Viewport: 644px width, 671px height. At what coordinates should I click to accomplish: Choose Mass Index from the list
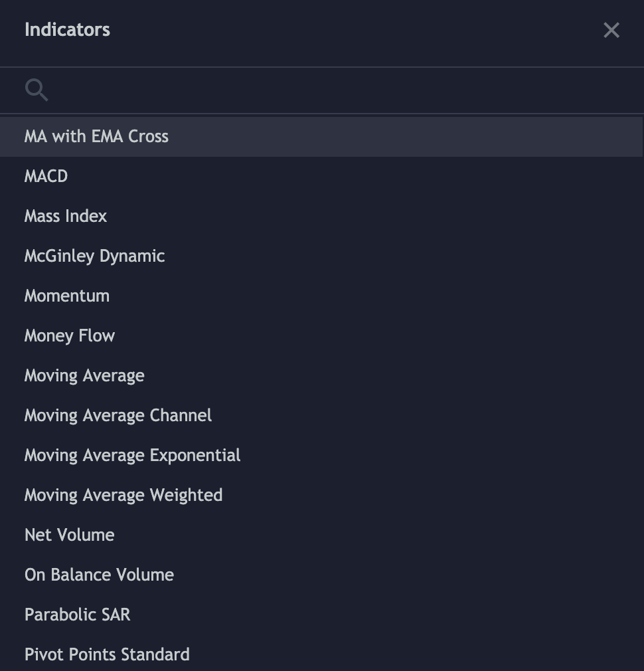tap(322, 216)
